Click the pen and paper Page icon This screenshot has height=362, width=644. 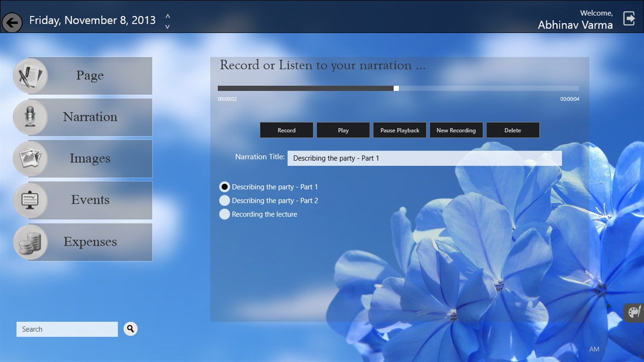(30, 76)
